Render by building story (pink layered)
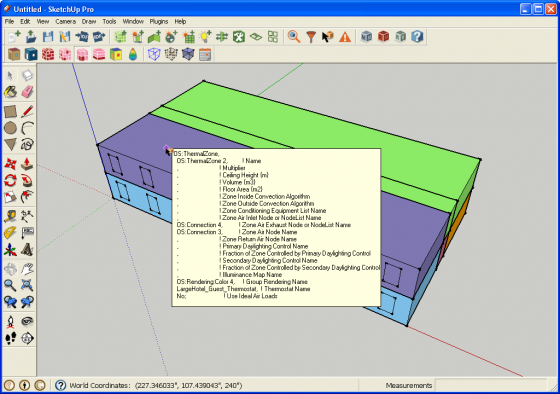This screenshot has height=394, width=560. pyautogui.click(x=99, y=54)
